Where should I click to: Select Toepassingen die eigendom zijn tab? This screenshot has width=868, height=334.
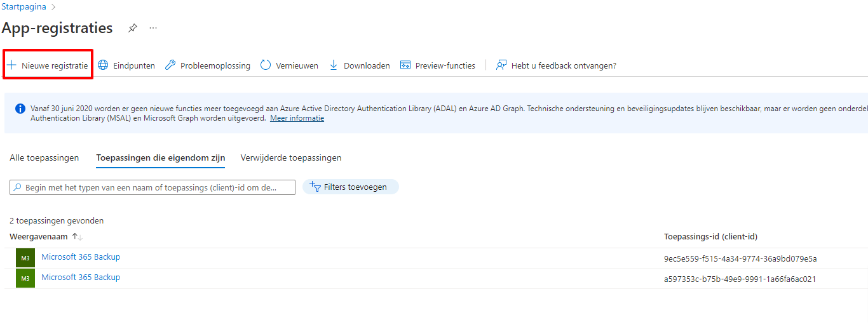(161, 157)
